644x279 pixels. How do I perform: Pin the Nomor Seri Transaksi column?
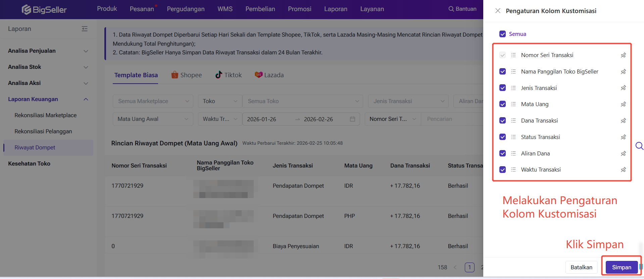point(623,55)
